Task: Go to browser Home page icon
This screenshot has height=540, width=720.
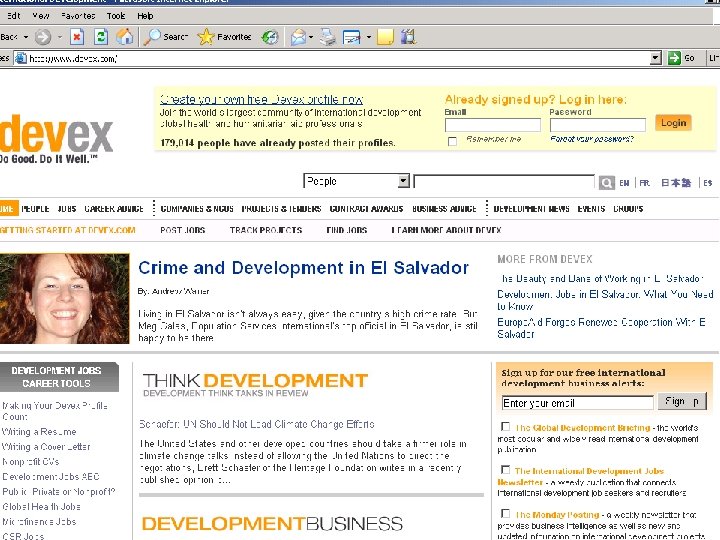Action: point(124,37)
